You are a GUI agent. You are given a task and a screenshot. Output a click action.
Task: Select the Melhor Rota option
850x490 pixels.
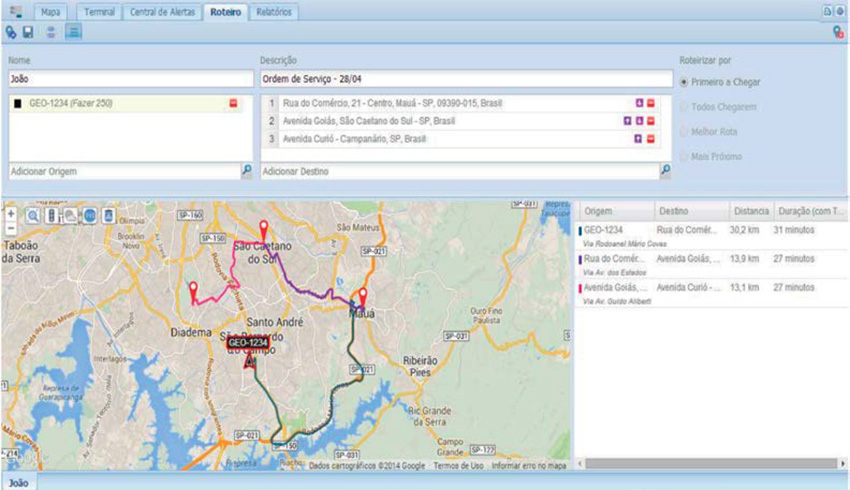pos(684,132)
